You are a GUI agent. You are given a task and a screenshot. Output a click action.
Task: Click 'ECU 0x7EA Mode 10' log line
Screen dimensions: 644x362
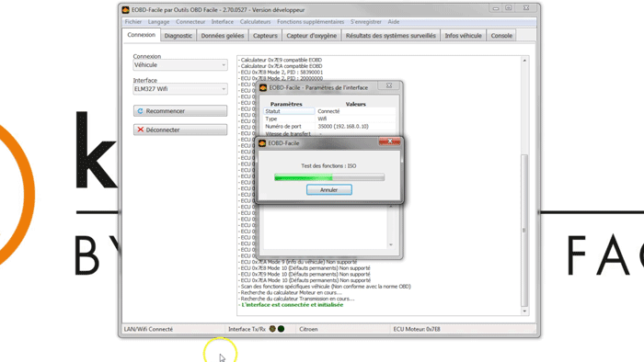305,280
